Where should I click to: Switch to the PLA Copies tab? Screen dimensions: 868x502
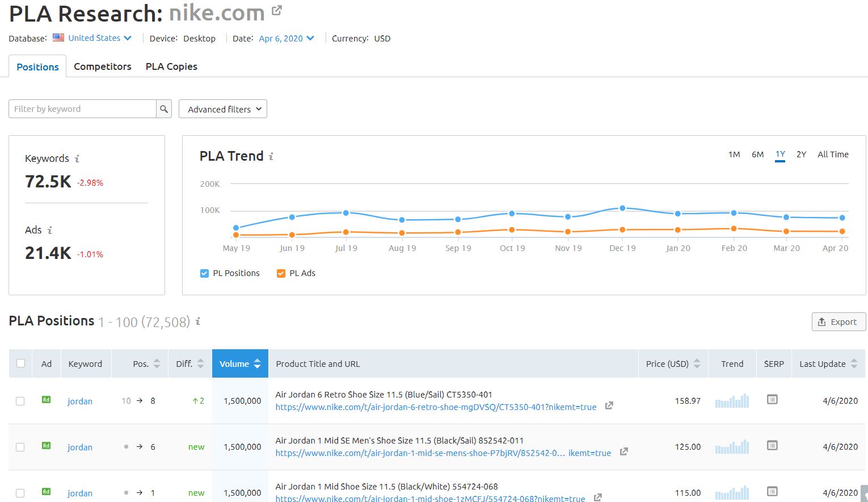[171, 66]
